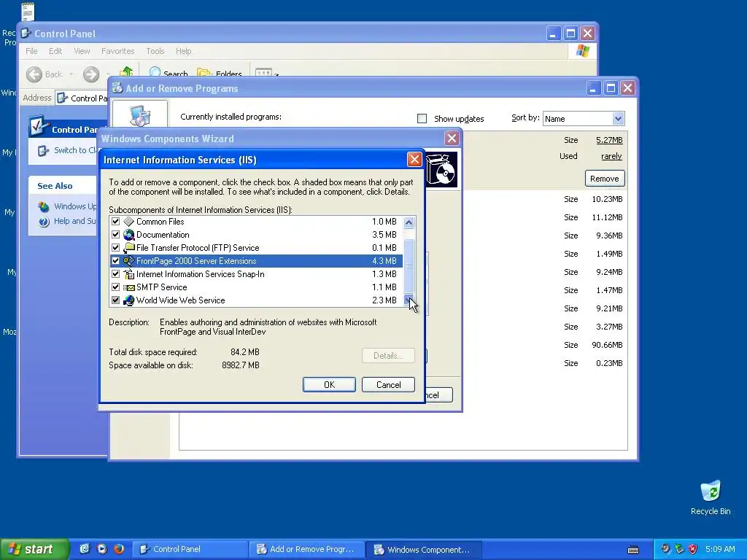Screen dimensions: 747x560
Task: Select the SMTP Service row text
Action: click(x=161, y=287)
